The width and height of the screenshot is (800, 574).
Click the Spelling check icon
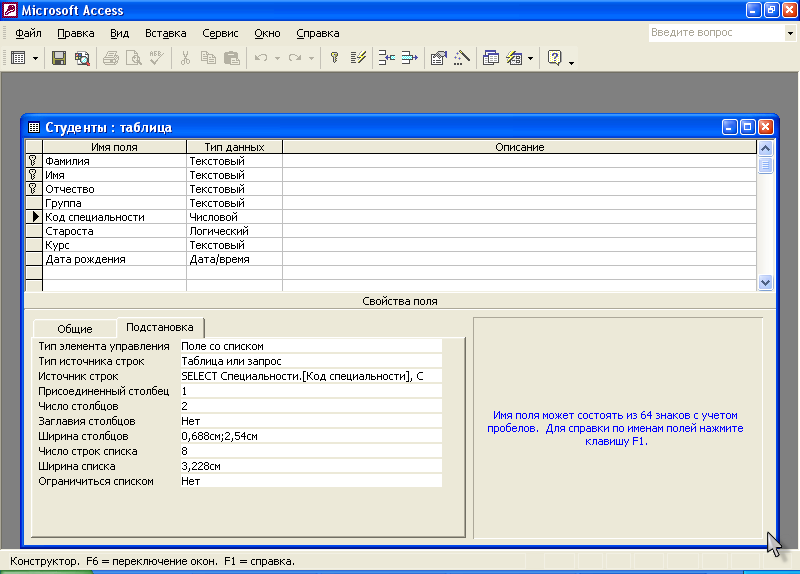click(157, 58)
